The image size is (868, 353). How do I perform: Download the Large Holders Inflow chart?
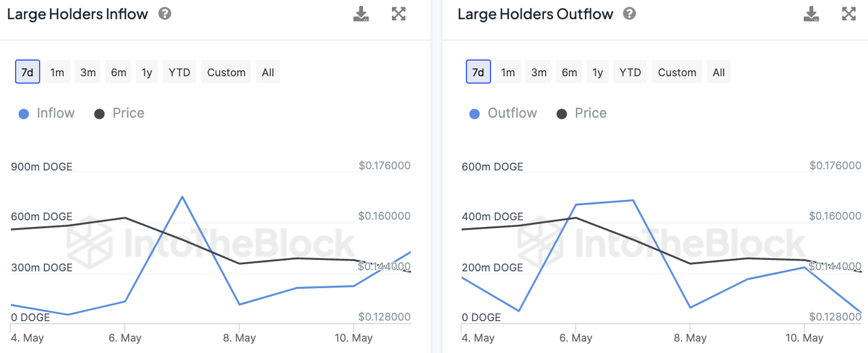tap(361, 14)
